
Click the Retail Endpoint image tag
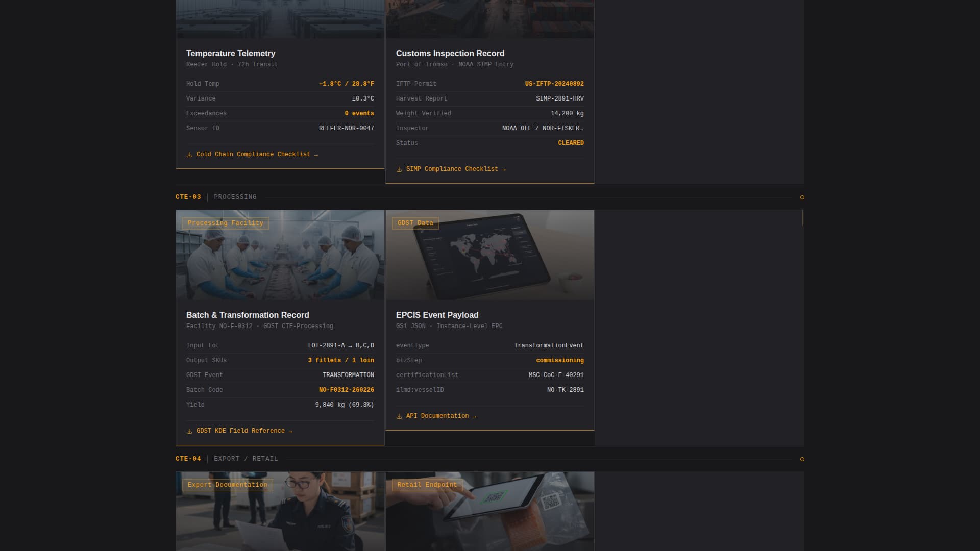[427, 485]
